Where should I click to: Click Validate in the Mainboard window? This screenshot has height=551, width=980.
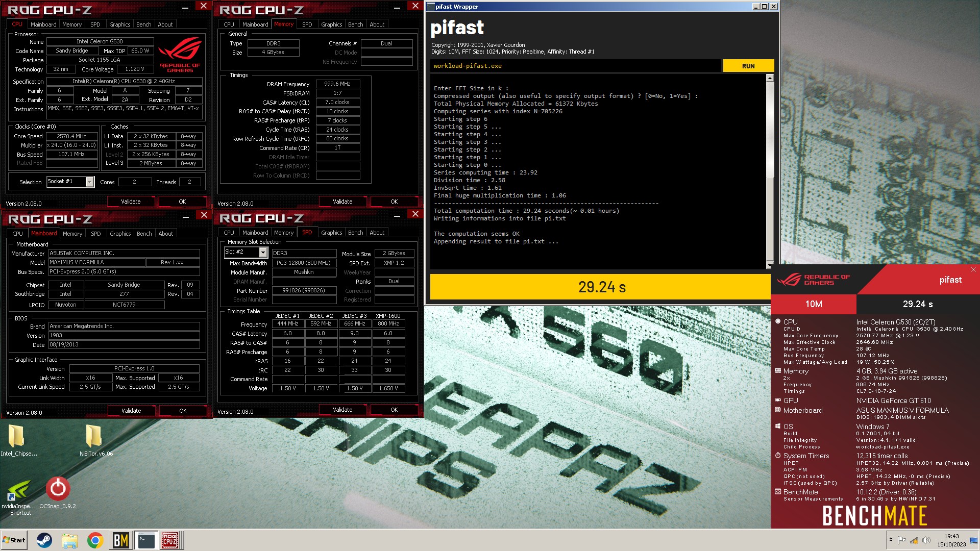(131, 411)
